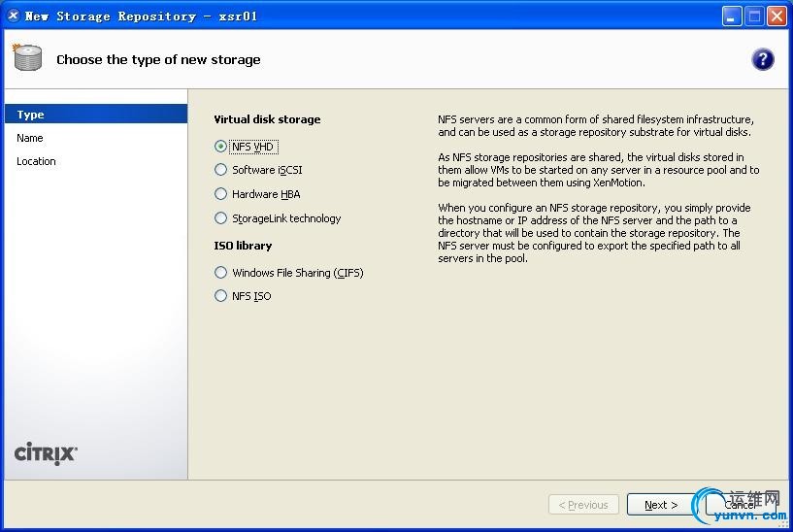
Task: Click the paragraph starting 'NFS servers are a common'
Action: [x=596, y=126]
